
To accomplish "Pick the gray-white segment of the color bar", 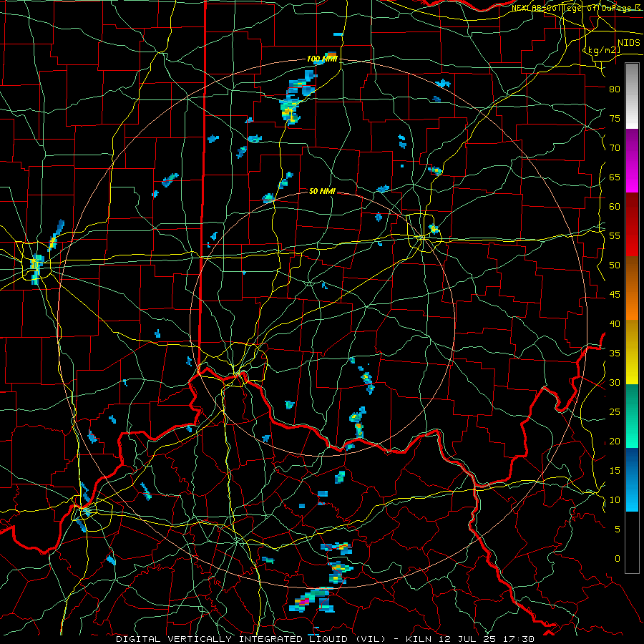I will point(632,96).
